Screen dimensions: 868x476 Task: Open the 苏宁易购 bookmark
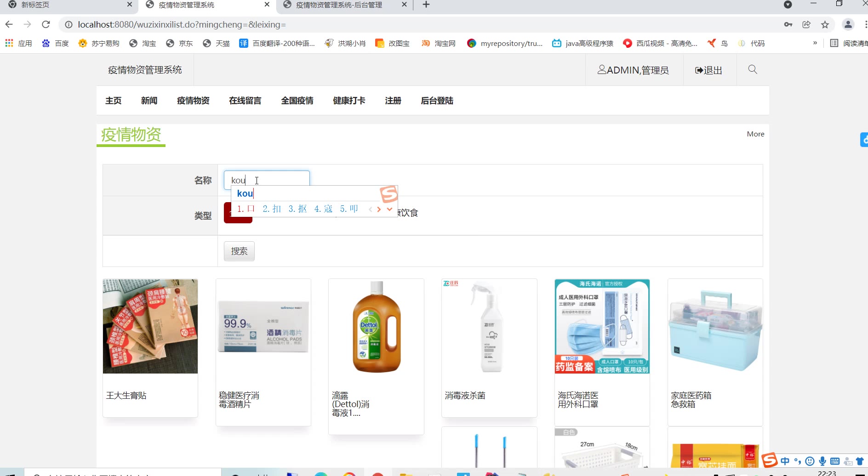point(99,43)
